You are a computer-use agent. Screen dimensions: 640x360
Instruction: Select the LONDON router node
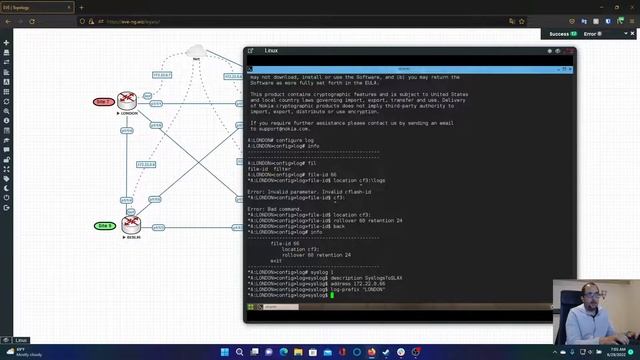click(x=127, y=100)
